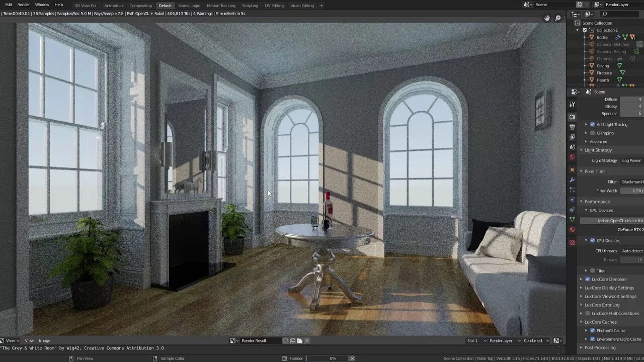Click the Bottle modifier wrench icon in outliner

coord(618,37)
